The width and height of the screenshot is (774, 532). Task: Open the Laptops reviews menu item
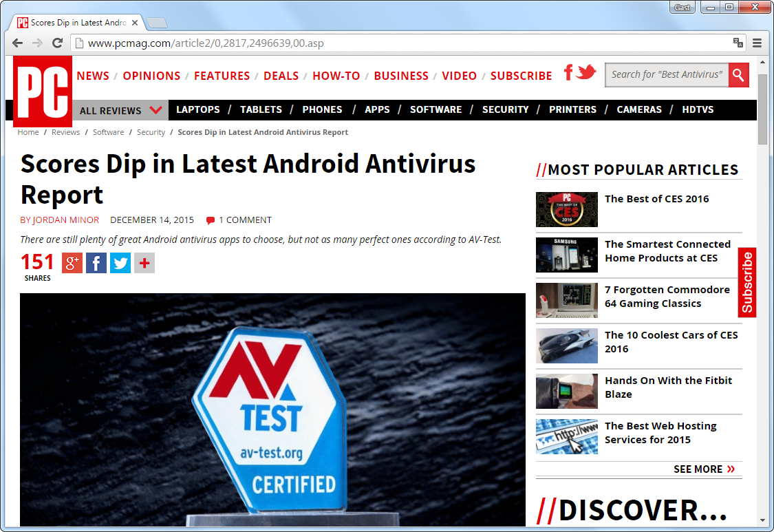(198, 109)
